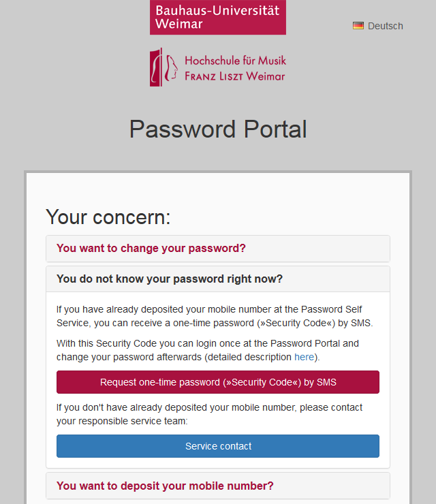Open the detailed description "here" link
Image resolution: width=436 pixels, height=504 pixels.
point(304,357)
